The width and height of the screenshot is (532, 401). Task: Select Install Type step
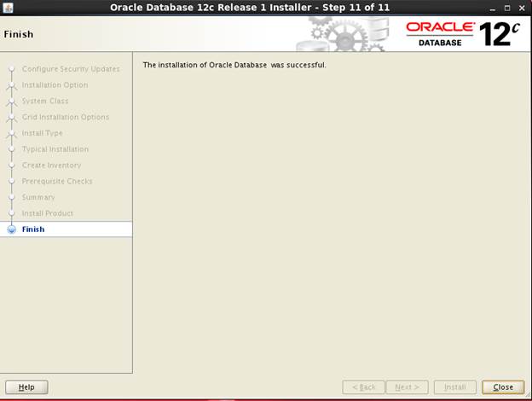[x=43, y=133]
